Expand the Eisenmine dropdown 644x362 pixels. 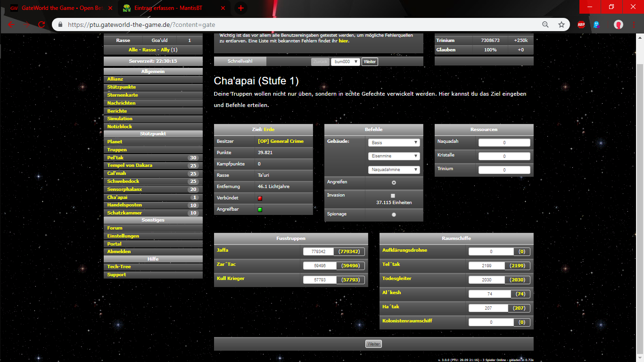(394, 156)
